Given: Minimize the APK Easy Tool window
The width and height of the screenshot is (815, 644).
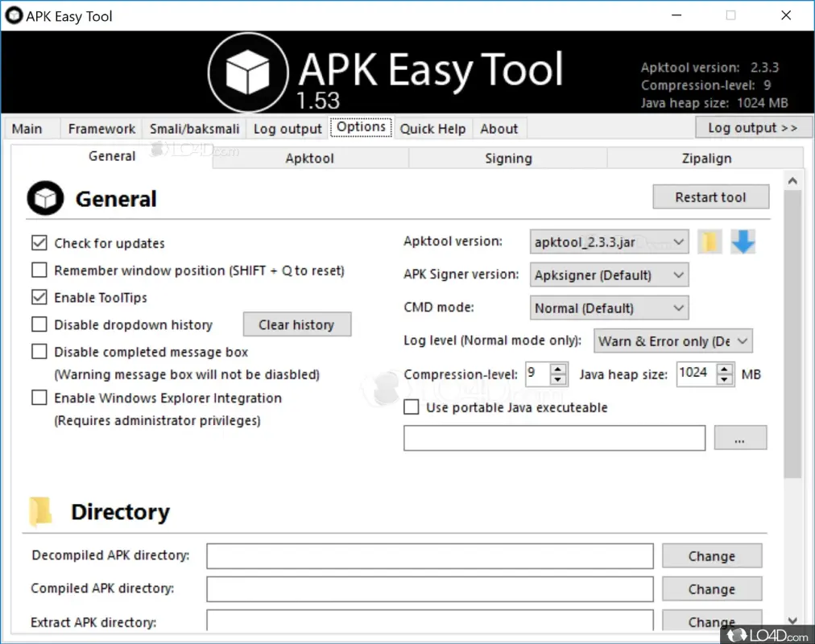Looking at the screenshot, I should (x=676, y=15).
